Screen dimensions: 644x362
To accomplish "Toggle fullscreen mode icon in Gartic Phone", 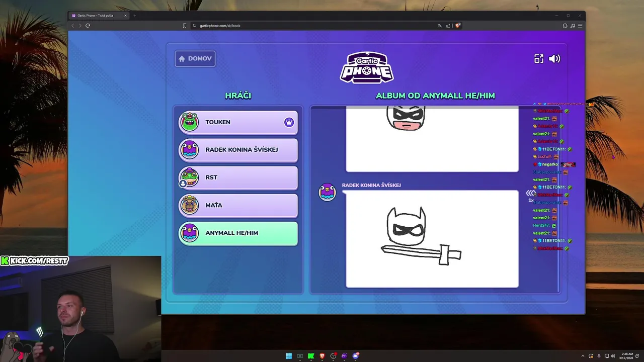I will pos(539,59).
